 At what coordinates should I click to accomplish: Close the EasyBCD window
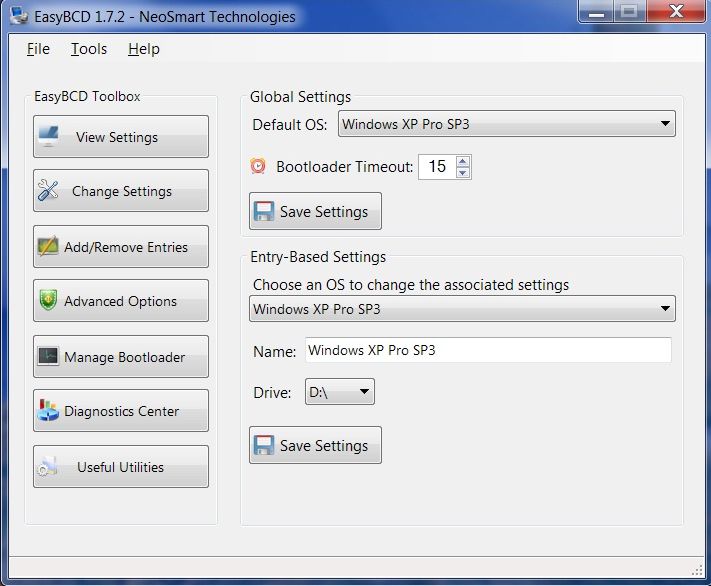click(x=677, y=11)
